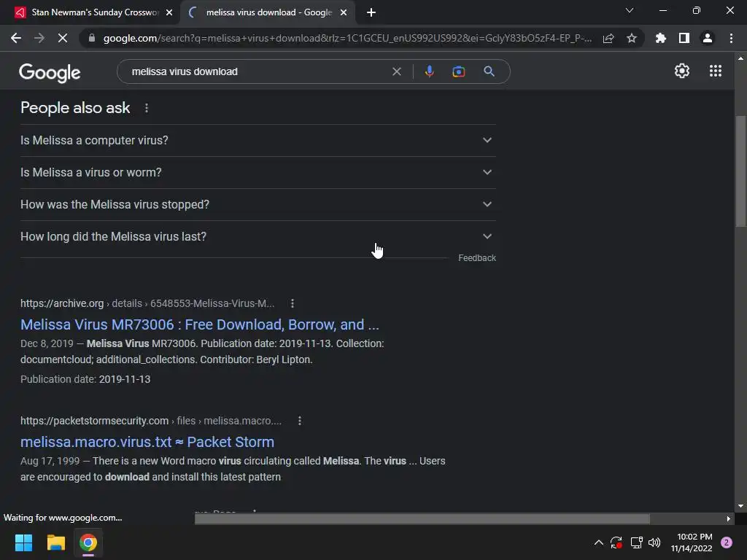Open the Google apps grid
747x560 pixels.
[x=716, y=71]
